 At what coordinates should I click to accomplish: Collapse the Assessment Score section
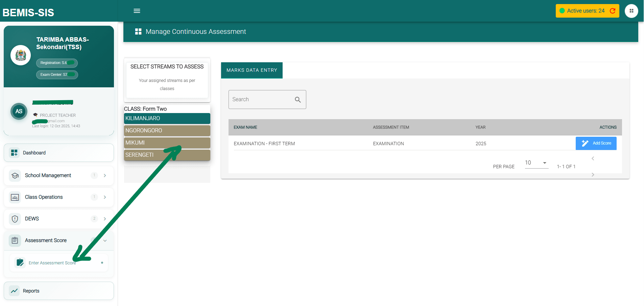pyautogui.click(x=105, y=241)
